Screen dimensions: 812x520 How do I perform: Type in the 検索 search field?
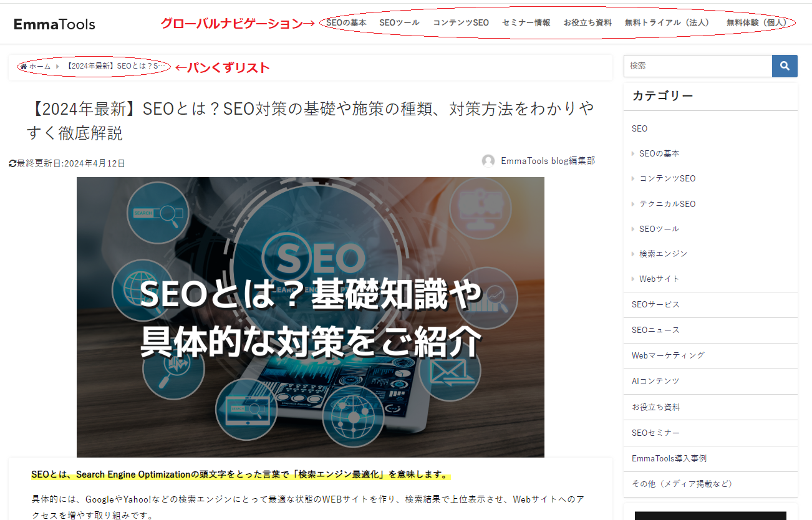pos(697,66)
